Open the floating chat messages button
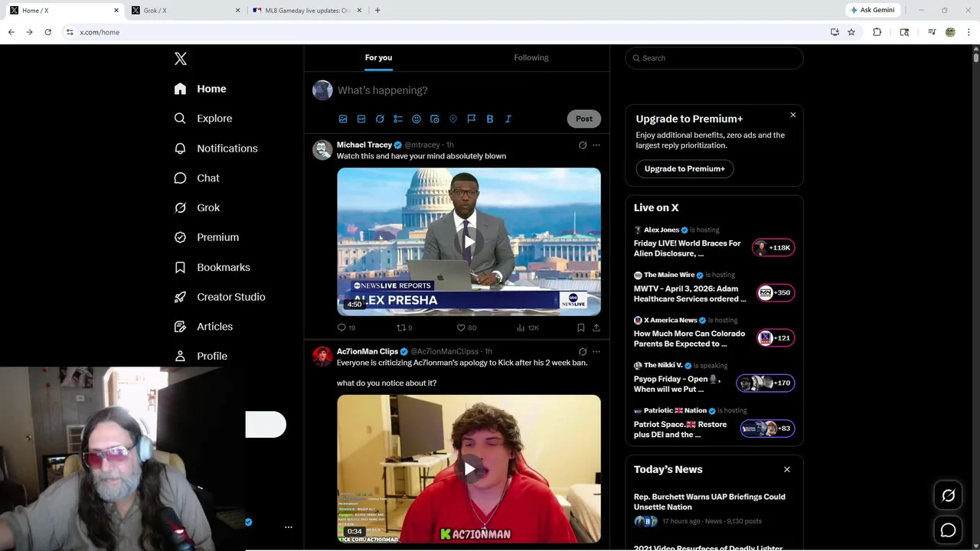Viewport: 980px width, 551px height. tap(948, 530)
